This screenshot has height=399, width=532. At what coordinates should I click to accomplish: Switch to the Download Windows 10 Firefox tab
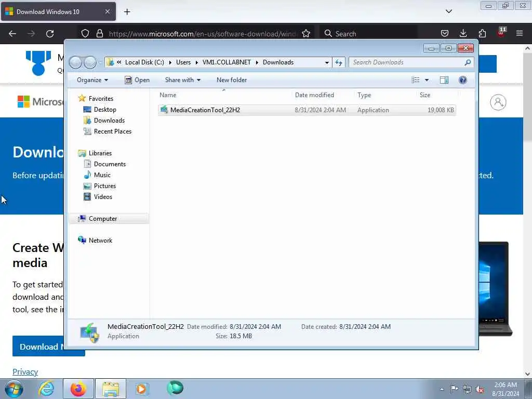tap(58, 11)
